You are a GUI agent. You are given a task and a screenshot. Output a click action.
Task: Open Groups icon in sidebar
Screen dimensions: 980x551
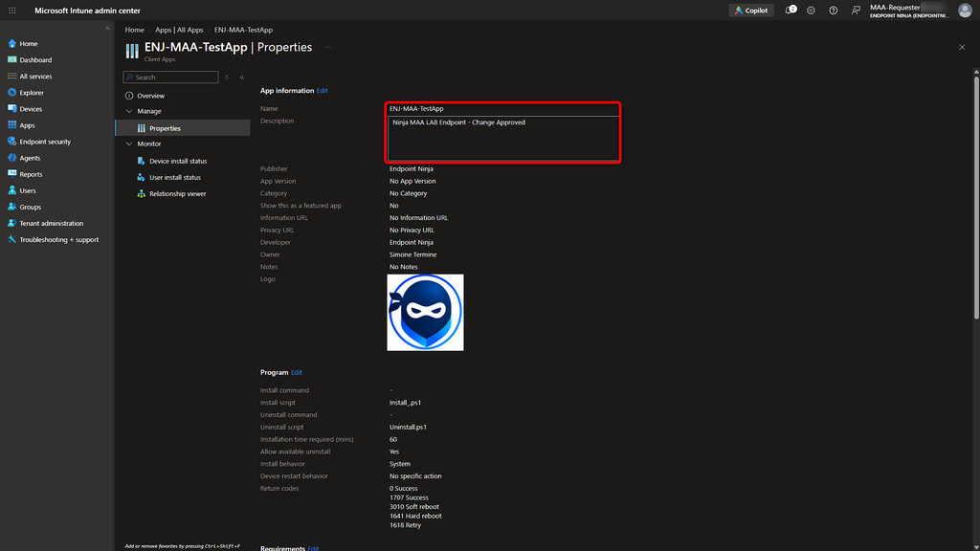(11, 207)
